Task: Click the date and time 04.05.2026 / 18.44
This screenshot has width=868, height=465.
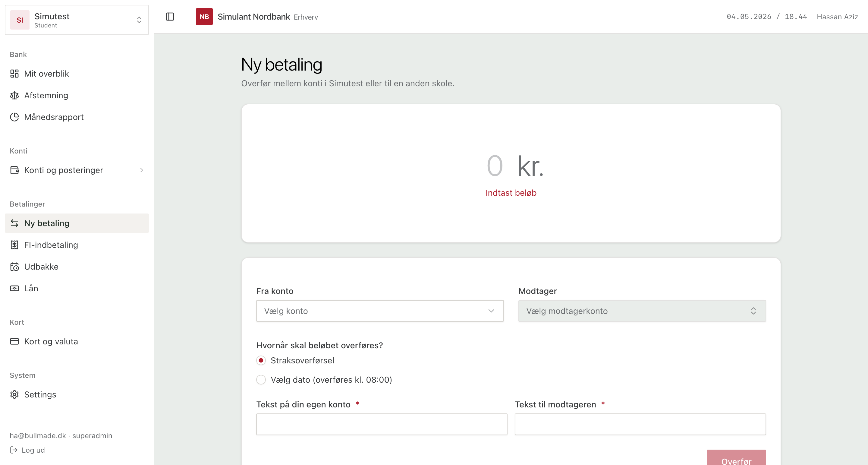Action: click(x=766, y=17)
